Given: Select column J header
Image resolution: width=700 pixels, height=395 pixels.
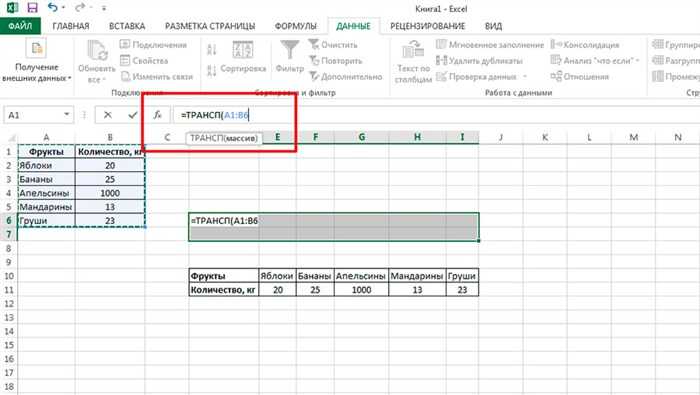Looking at the screenshot, I should 500,137.
